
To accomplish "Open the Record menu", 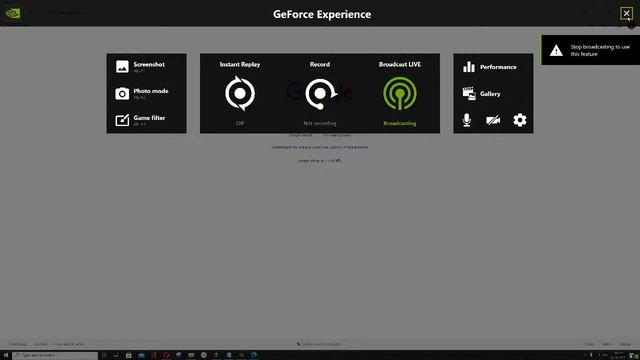I will (x=320, y=93).
